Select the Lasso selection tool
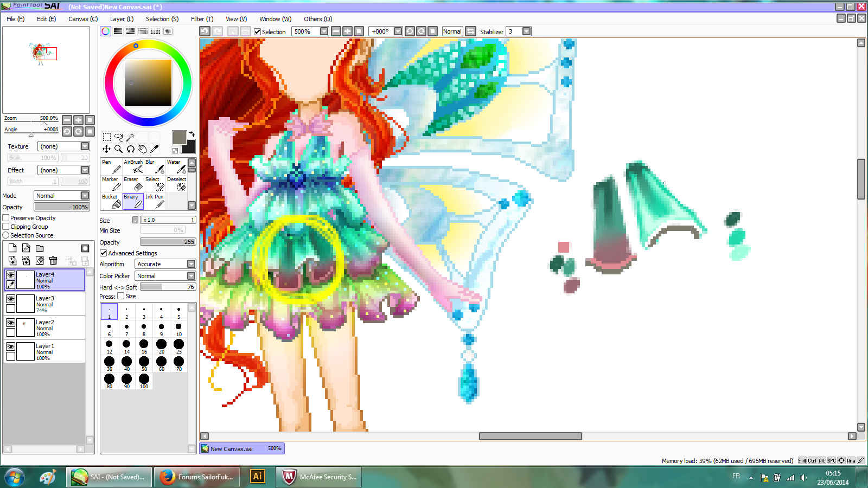 [x=118, y=137]
